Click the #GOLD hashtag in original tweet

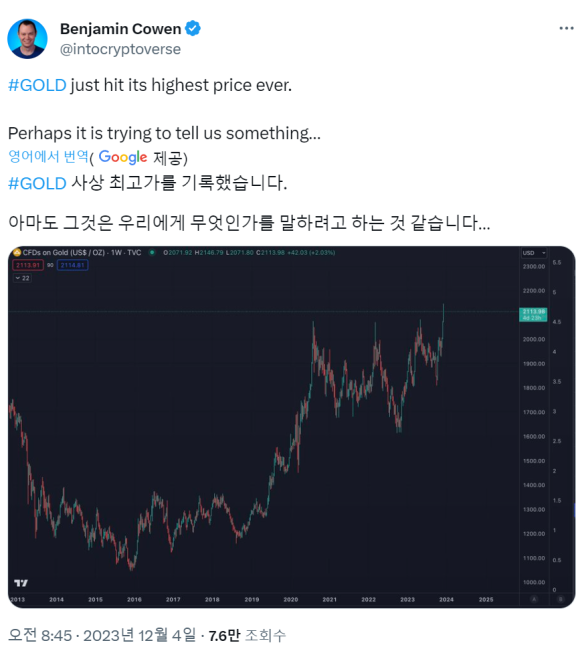(x=37, y=85)
